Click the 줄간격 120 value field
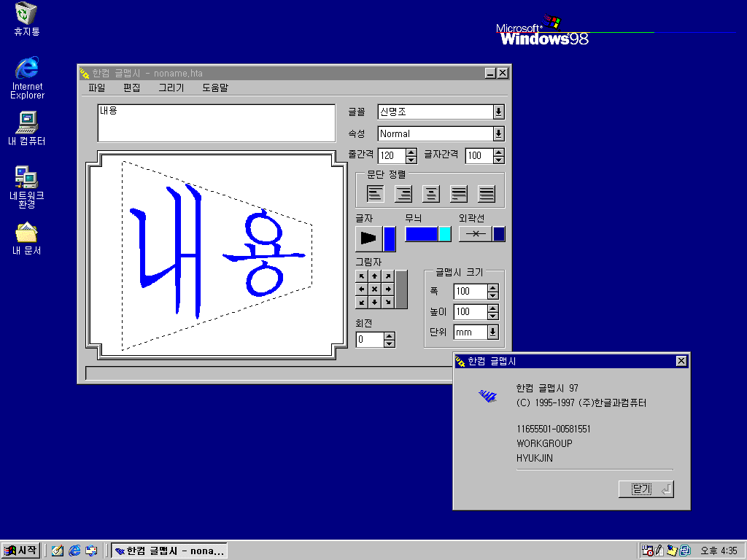The image size is (747, 560). [x=392, y=156]
